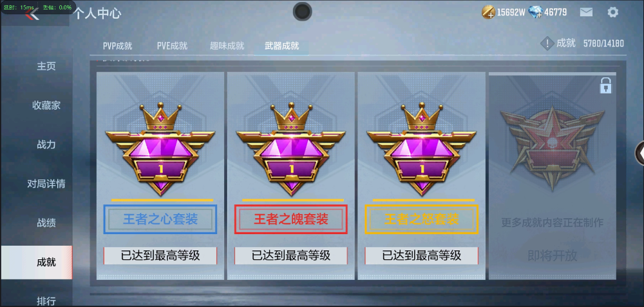Select 战力 from the sidebar
Viewport: 644px width, 307px height.
[46, 144]
